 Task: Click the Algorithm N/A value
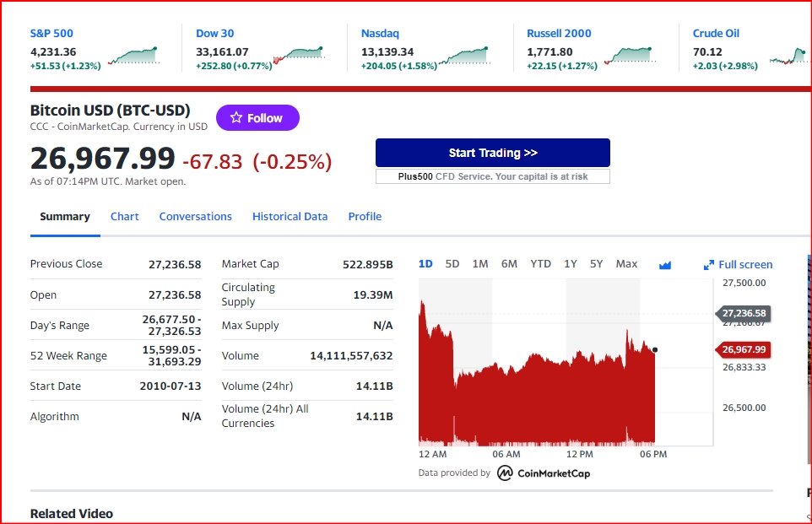click(191, 416)
